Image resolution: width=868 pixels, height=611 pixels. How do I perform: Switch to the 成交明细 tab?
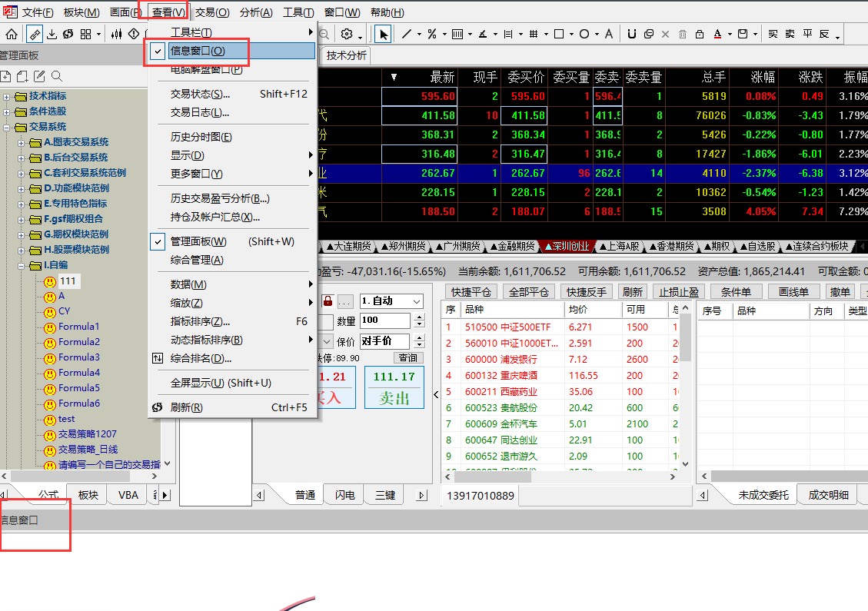(x=828, y=495)
